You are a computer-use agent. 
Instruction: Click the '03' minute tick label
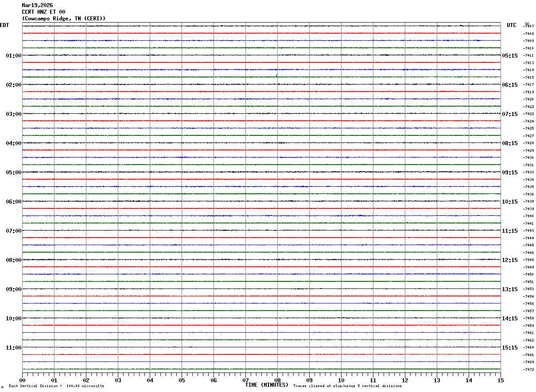tap(118, 380)
